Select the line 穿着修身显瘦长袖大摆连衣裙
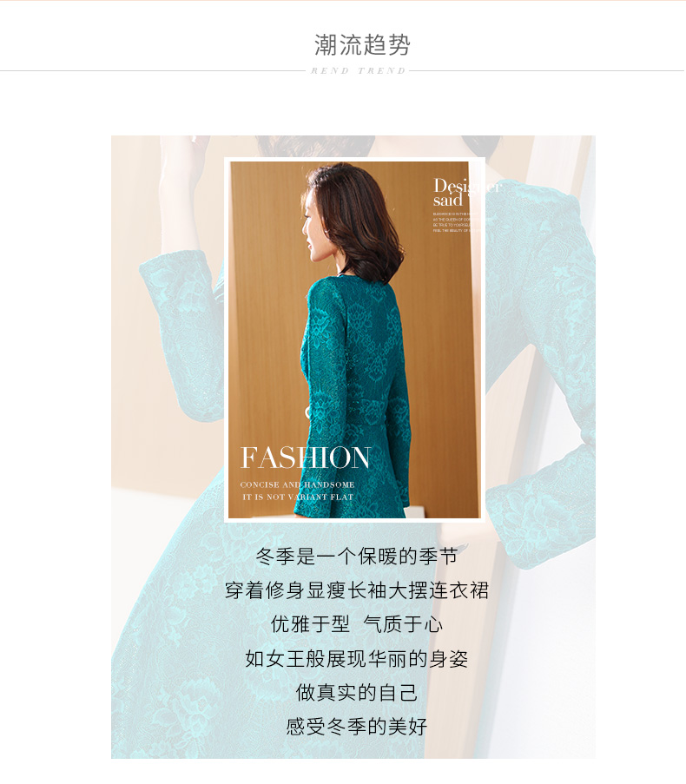The image size is (686, 784). [x=357, y=590]
